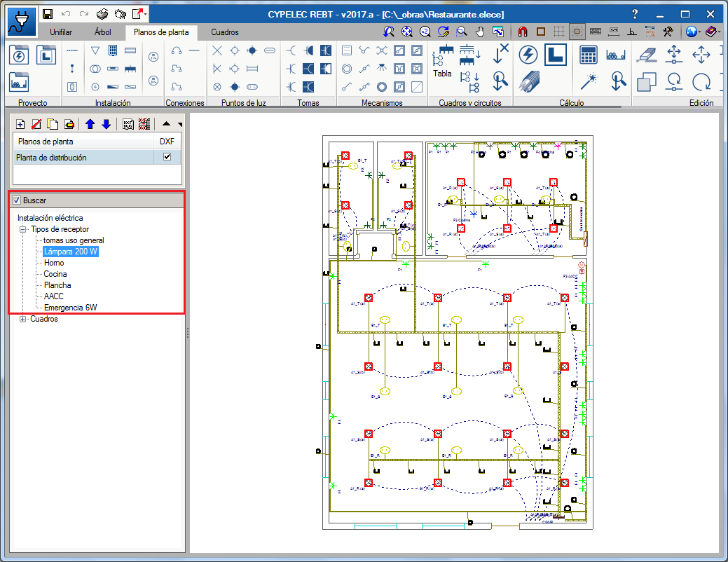This screenshot has width=728, height=562.
Task: Select the X-shaped light point in Puntos de luz
Action: pos(217,50)
